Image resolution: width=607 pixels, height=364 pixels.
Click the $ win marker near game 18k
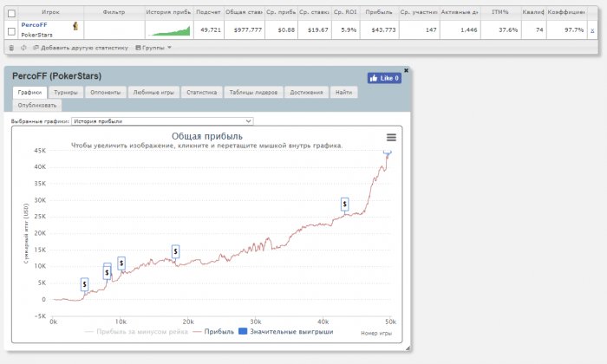coord(175,252)
